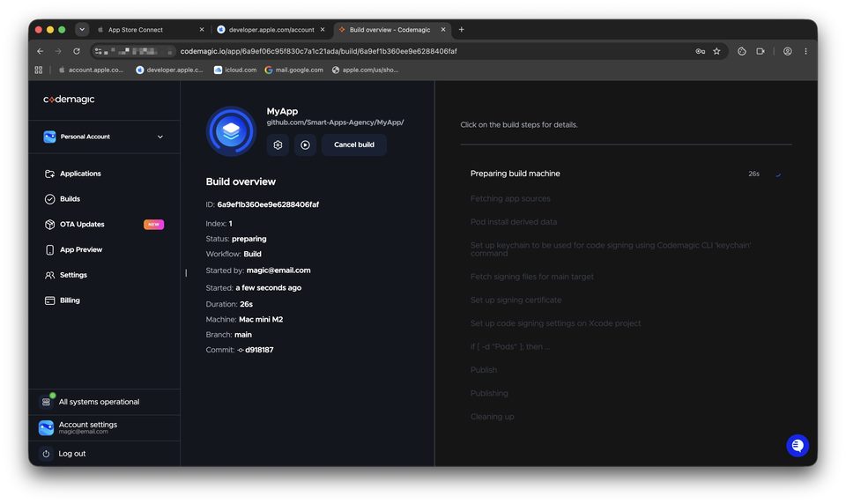The width and height of the screenshot is (846, 504).
Task: Open the mail.google.com bookmark
Action: click(294, 70)
